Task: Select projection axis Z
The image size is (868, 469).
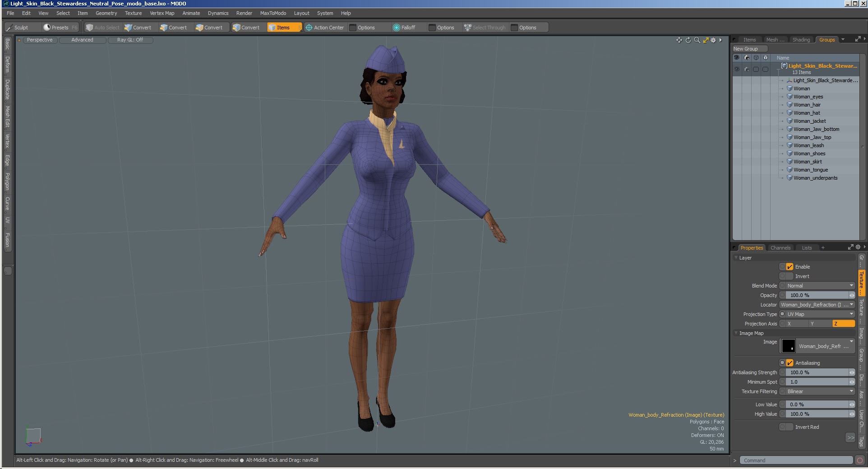Action: pos(843,324)
